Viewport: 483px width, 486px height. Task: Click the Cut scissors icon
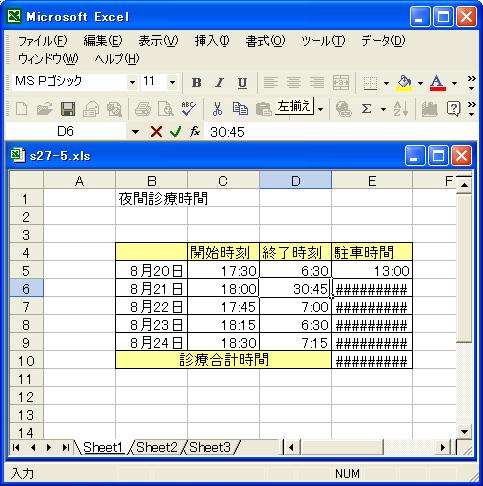click(217, 109)
